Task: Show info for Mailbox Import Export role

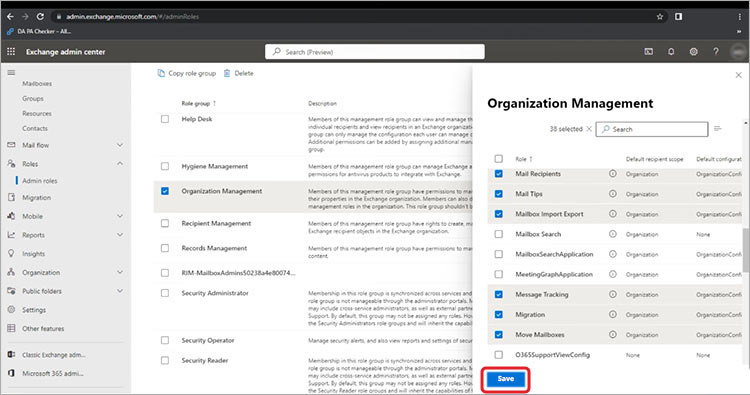Action: (x=613, y=214)
